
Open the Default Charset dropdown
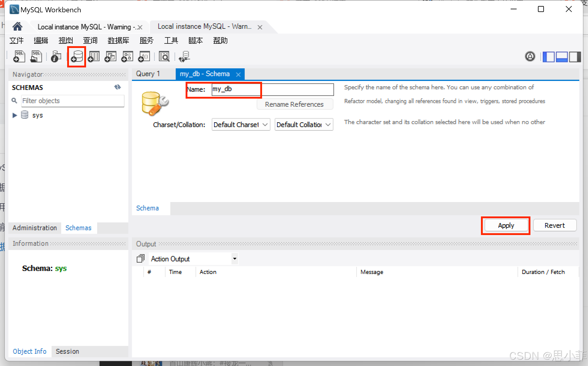240,125
